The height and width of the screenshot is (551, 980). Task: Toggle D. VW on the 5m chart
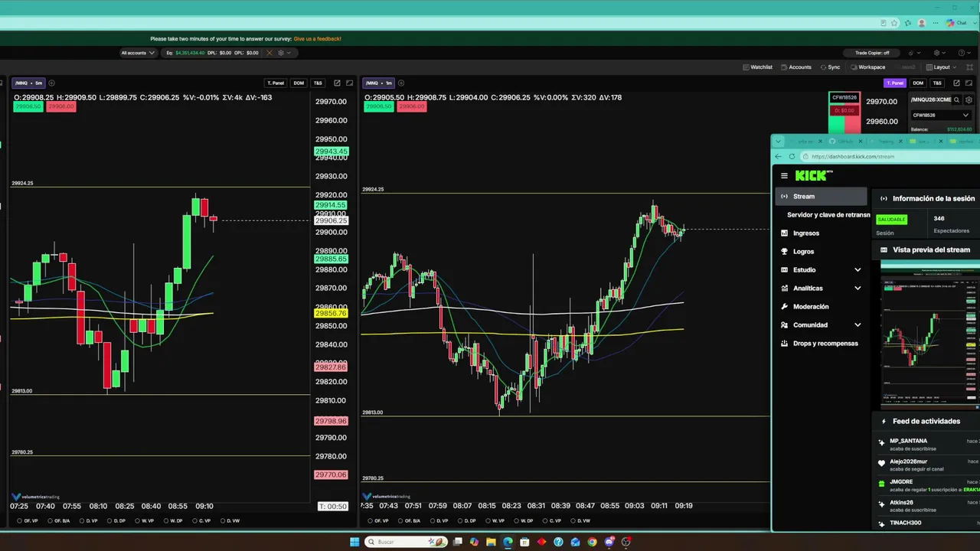[x=230, y=521]
